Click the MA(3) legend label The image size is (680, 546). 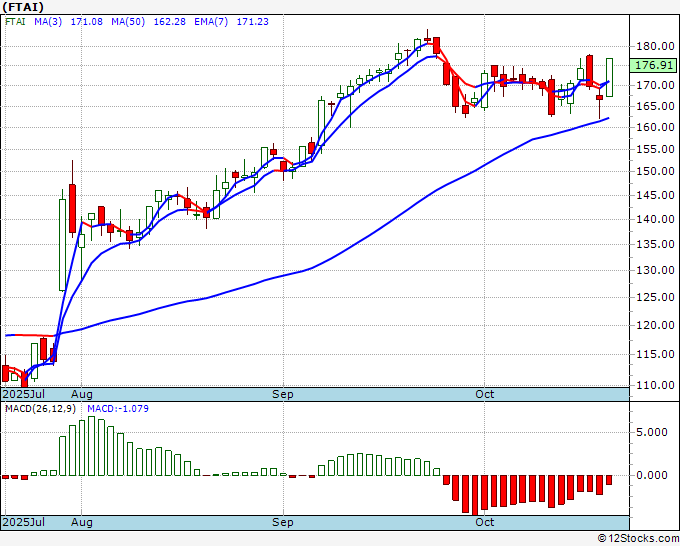[x=48, y=22]
